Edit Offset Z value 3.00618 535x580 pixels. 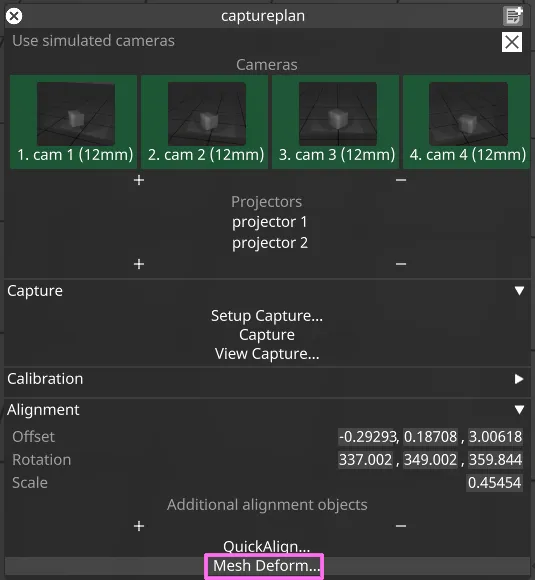pyautogui.click(x=495, y=437)
